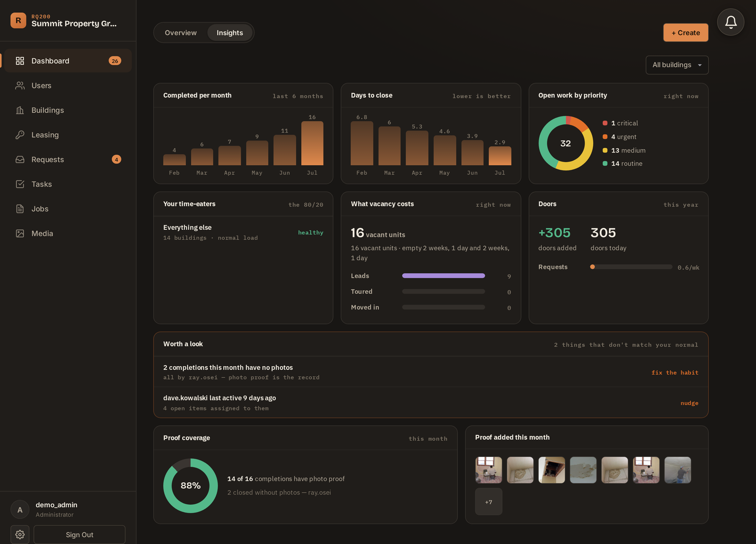The width and height of the screenshot is (756, 544).
Task: Click dave.kowalski last active 9 days ago
Action: coord(219,398)
